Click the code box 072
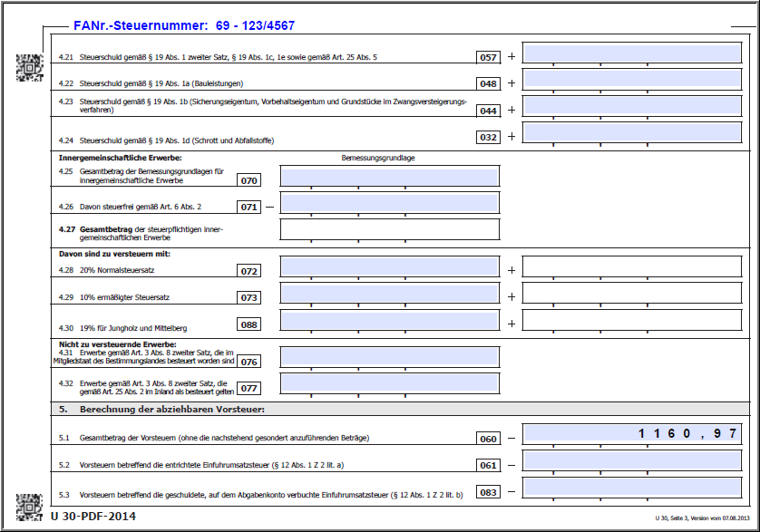Image resolution: width=760 pixels, height=532 pixels. tap(249, 271)
